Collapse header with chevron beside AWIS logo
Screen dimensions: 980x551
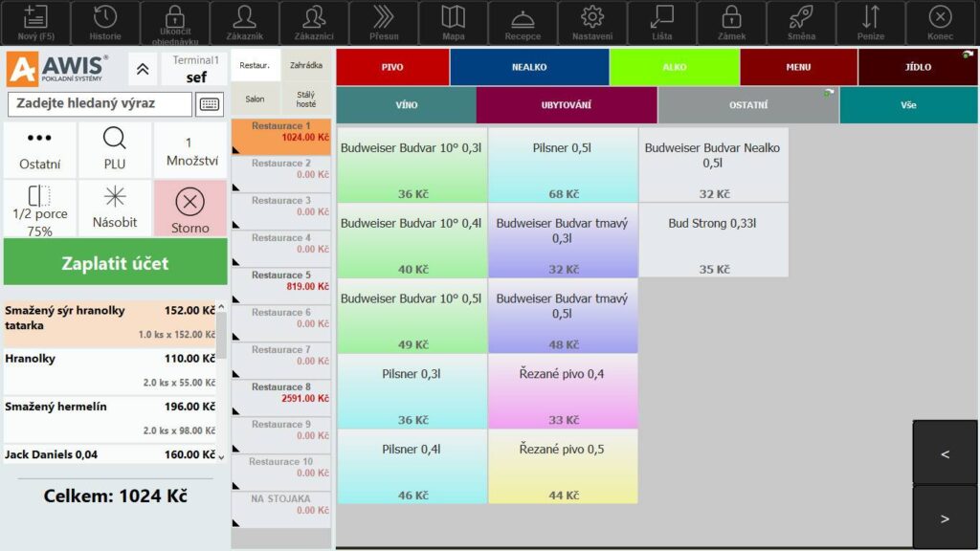tap(142, 69)
